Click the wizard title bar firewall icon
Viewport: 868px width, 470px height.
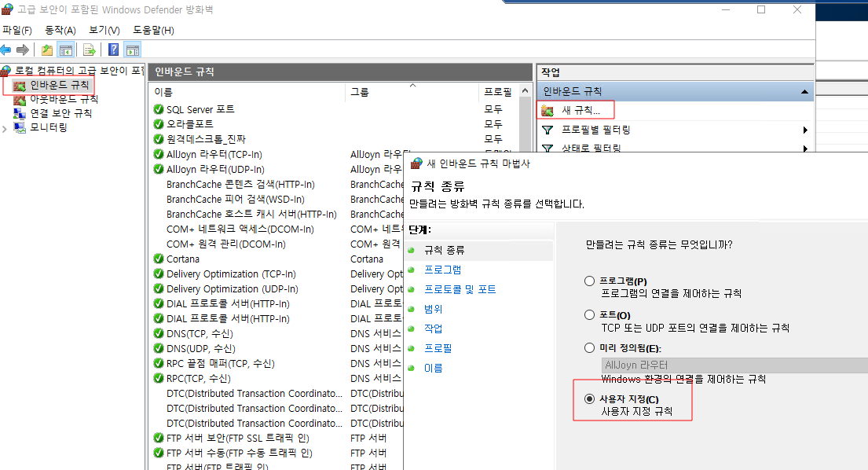tap(416, 163)
